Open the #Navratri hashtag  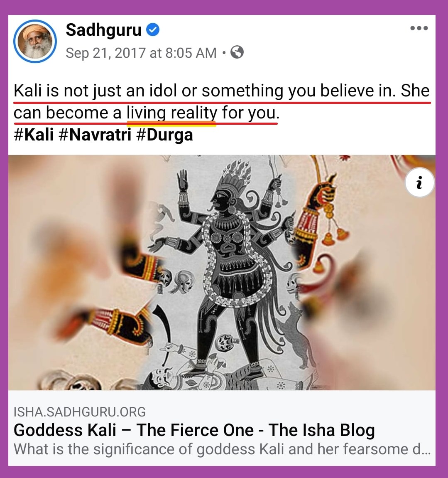coord(95,134)
